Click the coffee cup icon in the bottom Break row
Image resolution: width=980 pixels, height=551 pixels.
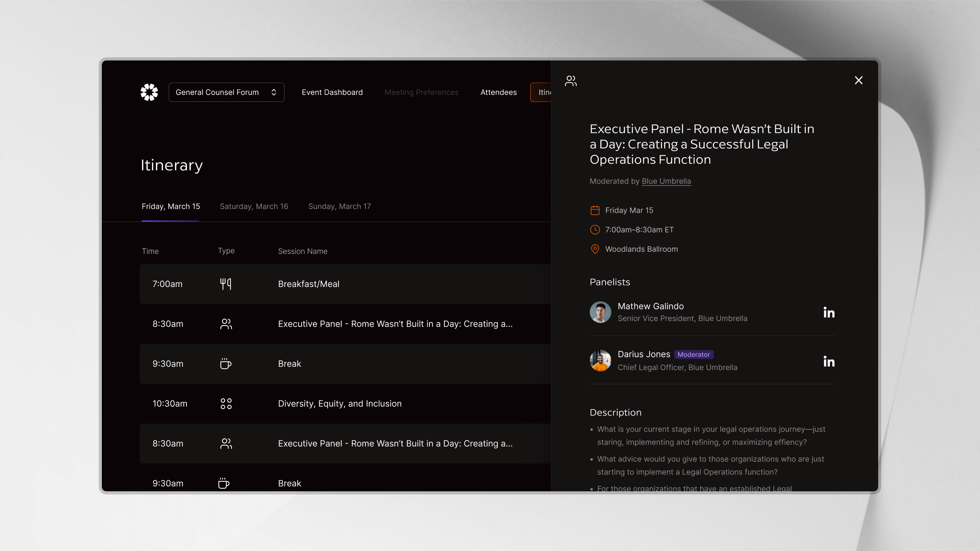click(x=224, y=483)
